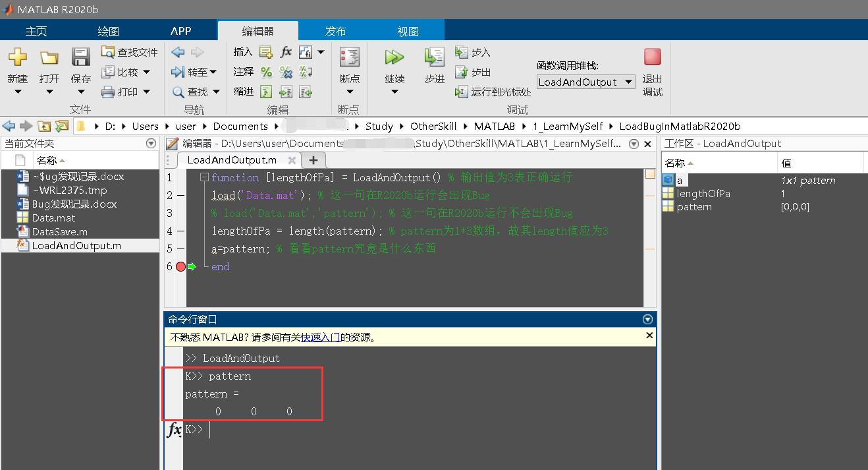Open the Command Window actions menu
Viewport: 868px width, 470px height.
tap(647, 319)
